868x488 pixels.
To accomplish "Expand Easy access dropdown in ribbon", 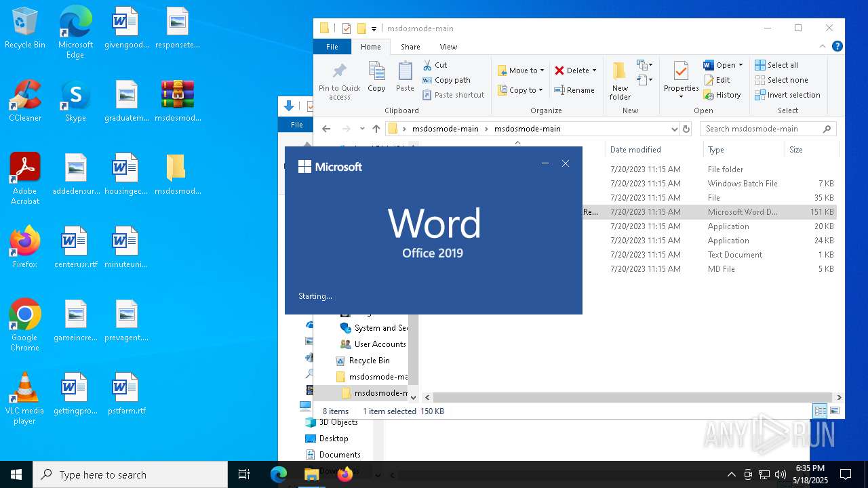I will [644, 80].
